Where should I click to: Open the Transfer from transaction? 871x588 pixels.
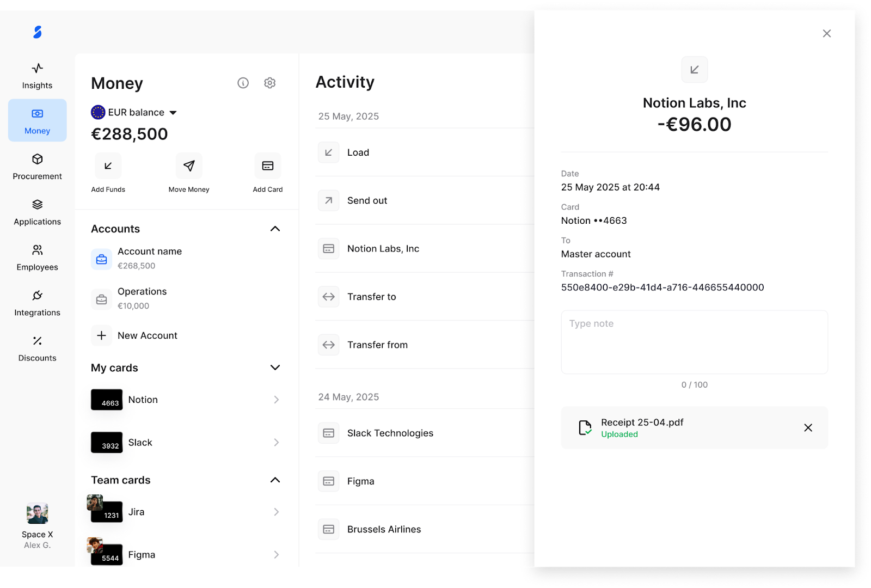(425, 345)
